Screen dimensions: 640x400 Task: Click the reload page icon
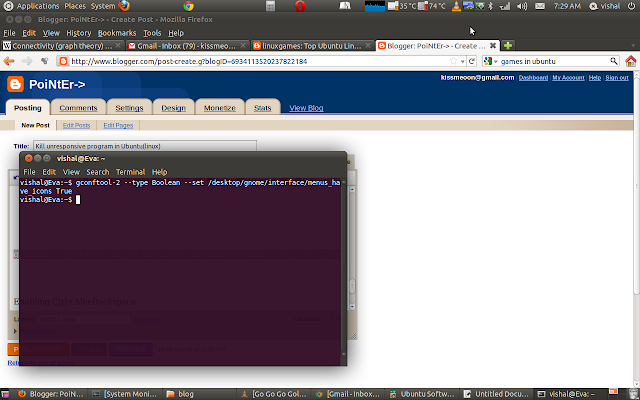coord(472,61)
